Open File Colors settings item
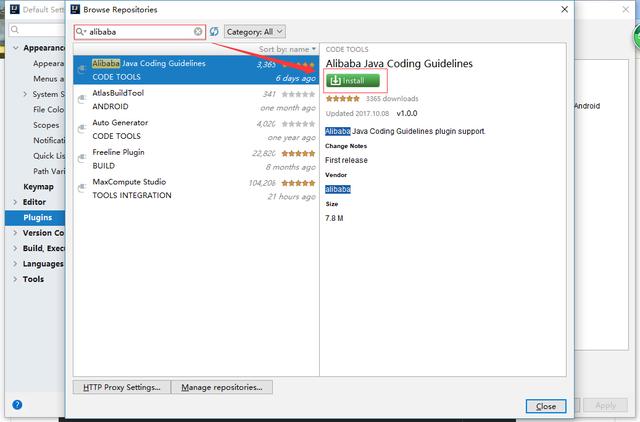Viewport: 640px width, 422px height. (49, 109)
